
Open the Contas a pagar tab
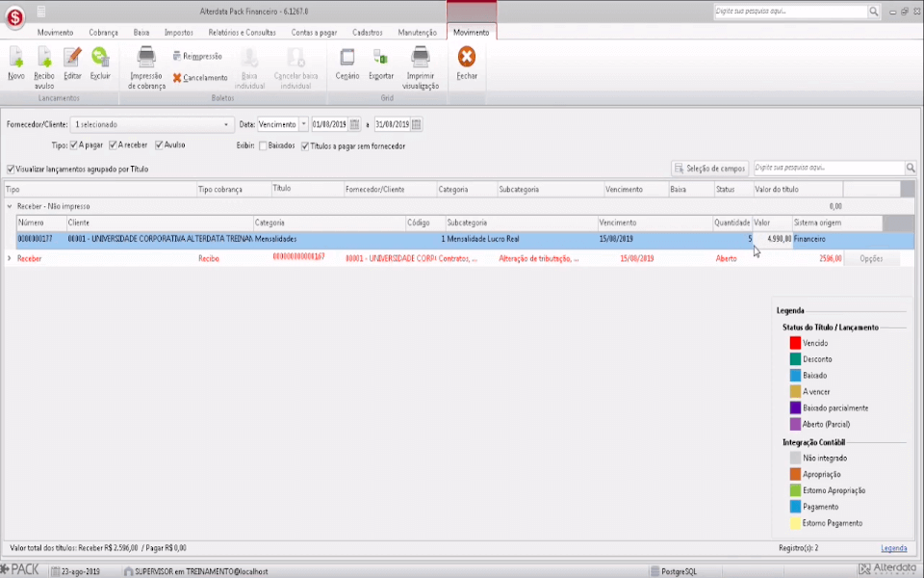coord(314,33)
